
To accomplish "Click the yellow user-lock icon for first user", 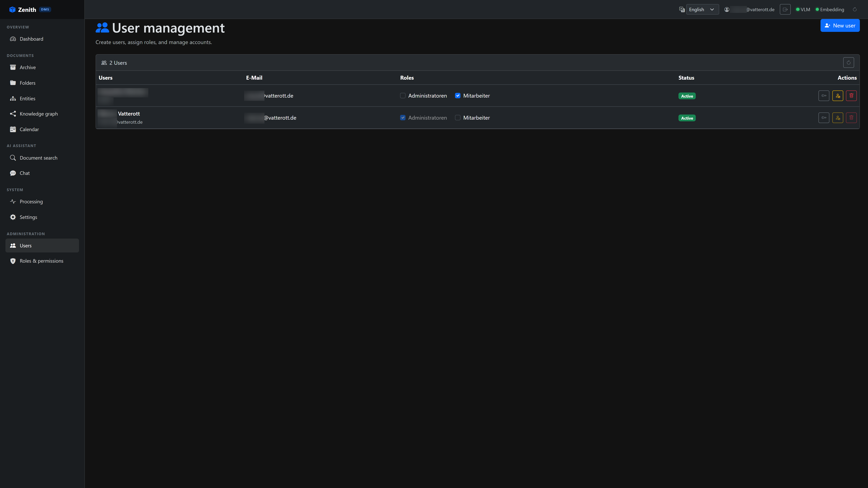I will [838, 96].
